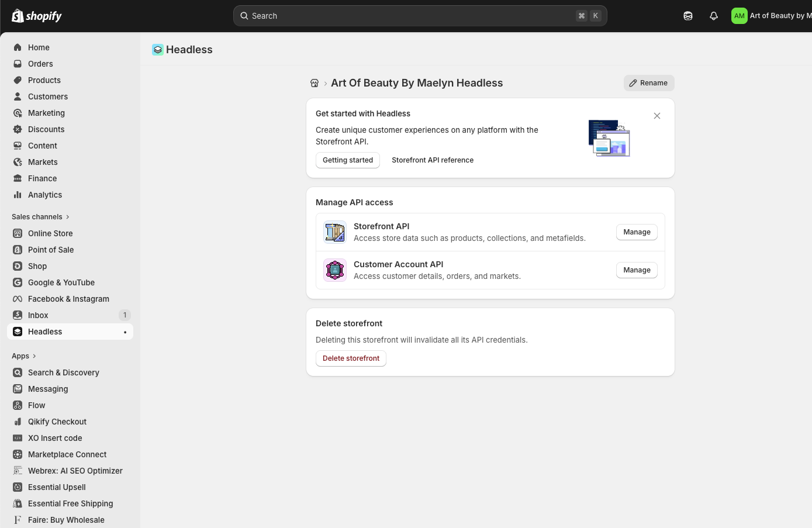Click the Google & YouTube icon
Screen dimensions: 812x528
(18, 282)
